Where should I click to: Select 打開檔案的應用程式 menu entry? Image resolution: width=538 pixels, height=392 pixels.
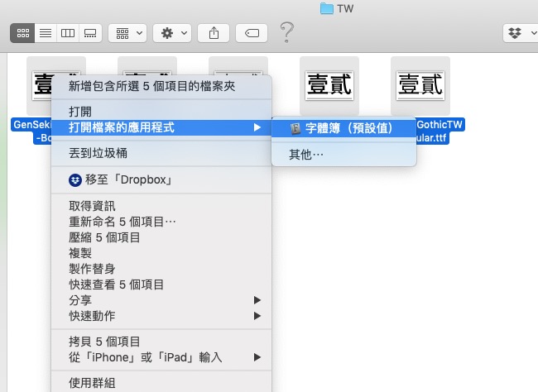[x=161, y=127]
